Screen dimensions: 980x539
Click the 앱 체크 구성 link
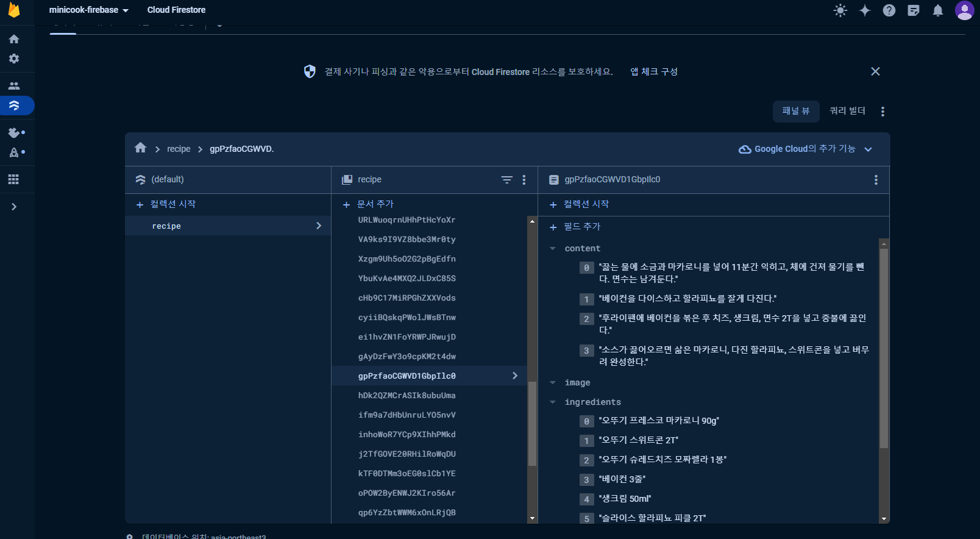[x=654, y=71]
